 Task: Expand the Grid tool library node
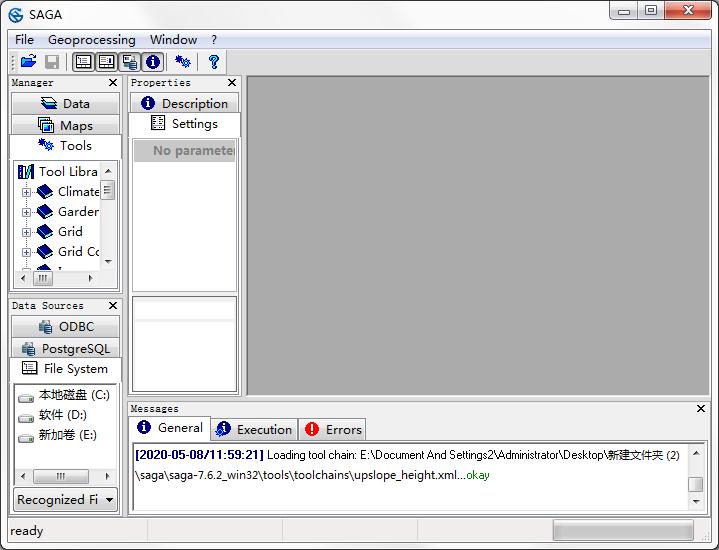[x=26, y=232]
